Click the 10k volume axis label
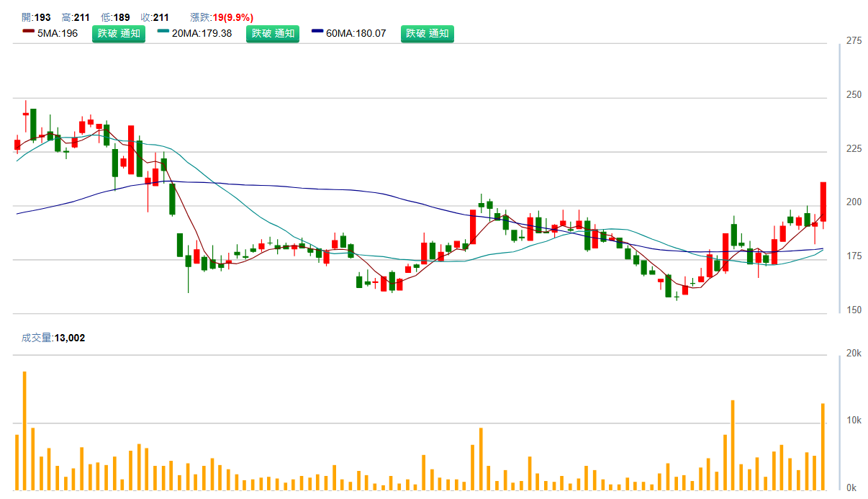This screenshot has width=868, height=499. (x=854, y=420)
